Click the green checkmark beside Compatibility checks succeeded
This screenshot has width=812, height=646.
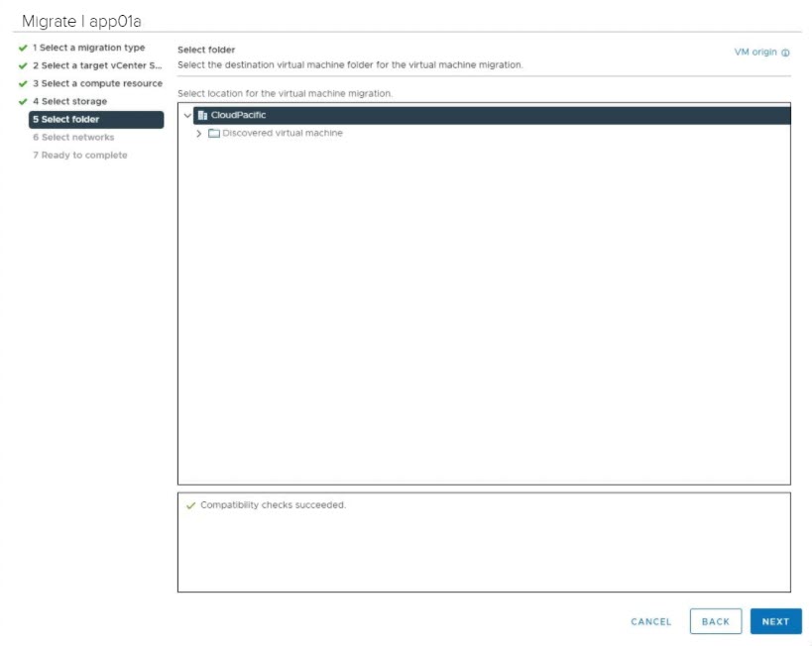coord(190,505)
